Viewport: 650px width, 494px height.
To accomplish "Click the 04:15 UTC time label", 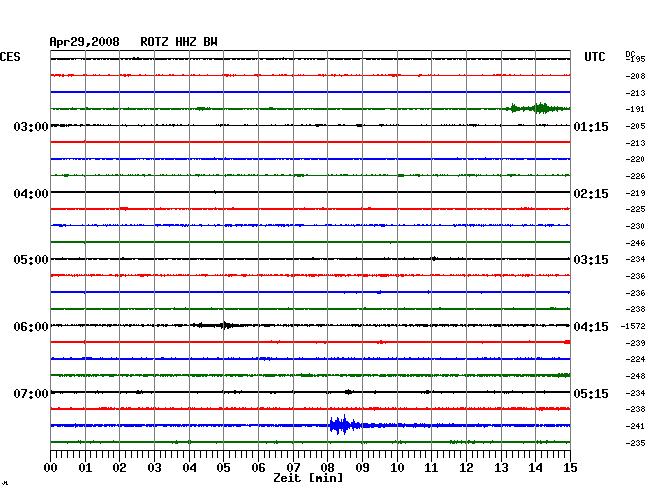I will click(591, 327).
